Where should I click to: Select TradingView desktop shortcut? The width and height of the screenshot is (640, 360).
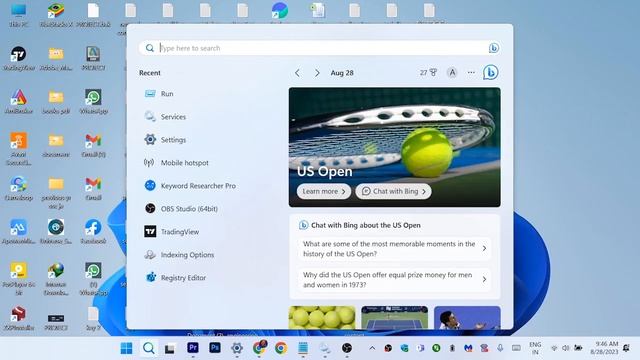click(19, 59)
